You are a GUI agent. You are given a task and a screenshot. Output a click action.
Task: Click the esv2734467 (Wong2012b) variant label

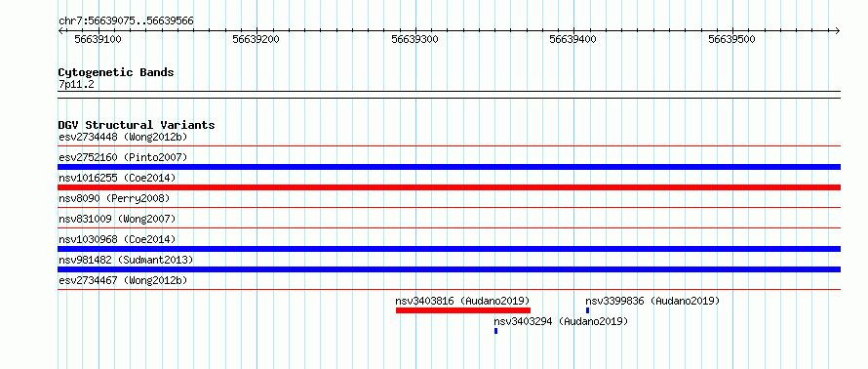coord(123,280)
